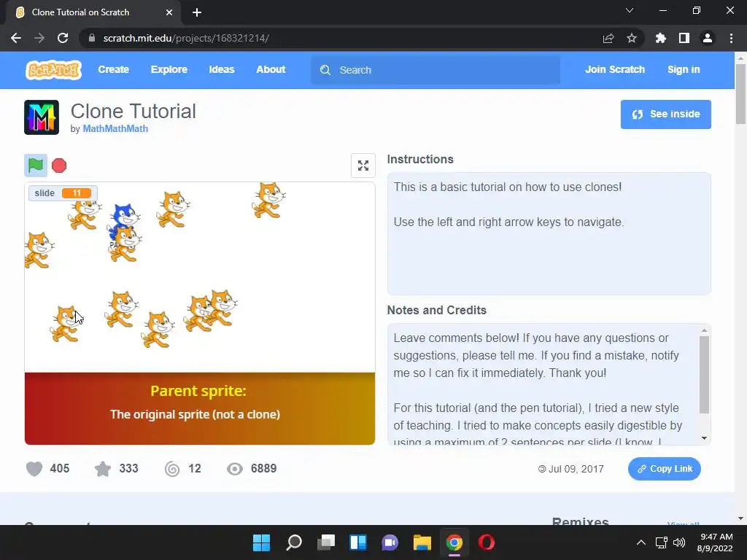Favorite the project with star icon
This screenshot has width=747, height=560.
(102, 469)
